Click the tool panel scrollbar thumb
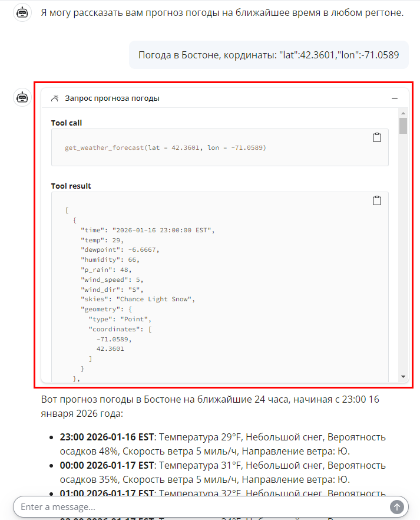The image size is (420, 520). pyautogui.click(x=403, y=126)
